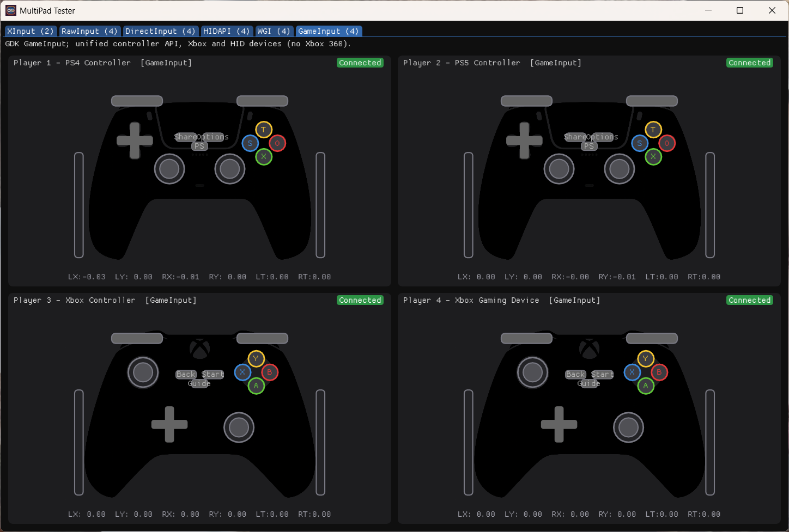Click Player 4 green A button
This screenshot has height=532, width=789.
[646, 386]
